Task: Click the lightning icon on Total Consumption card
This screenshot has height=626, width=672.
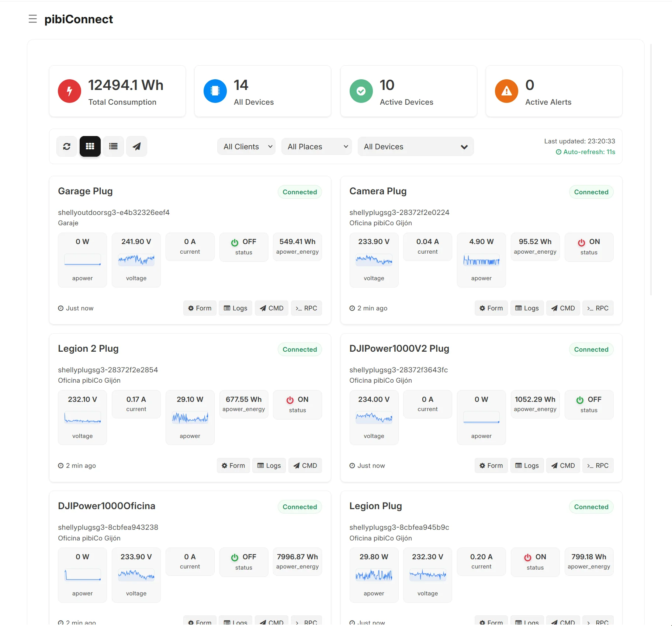Action: tap(69, 91)
